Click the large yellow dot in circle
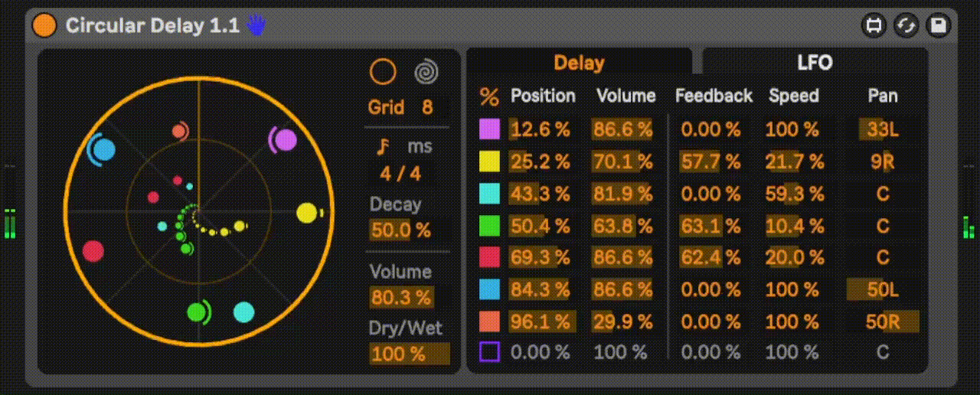 coord(306,212)
